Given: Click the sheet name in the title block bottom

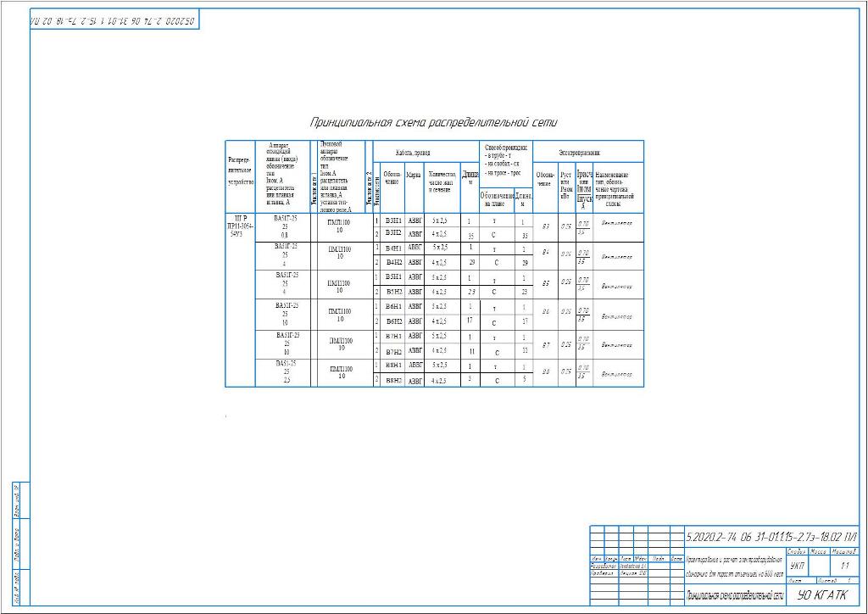Looking at the screenshot, I should [735, 595].
